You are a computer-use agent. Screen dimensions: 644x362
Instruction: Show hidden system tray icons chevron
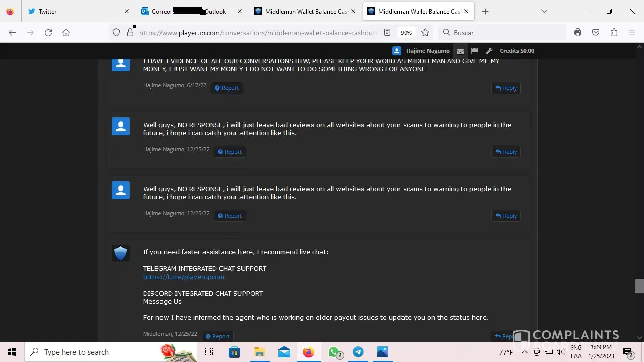click(525, 352)
